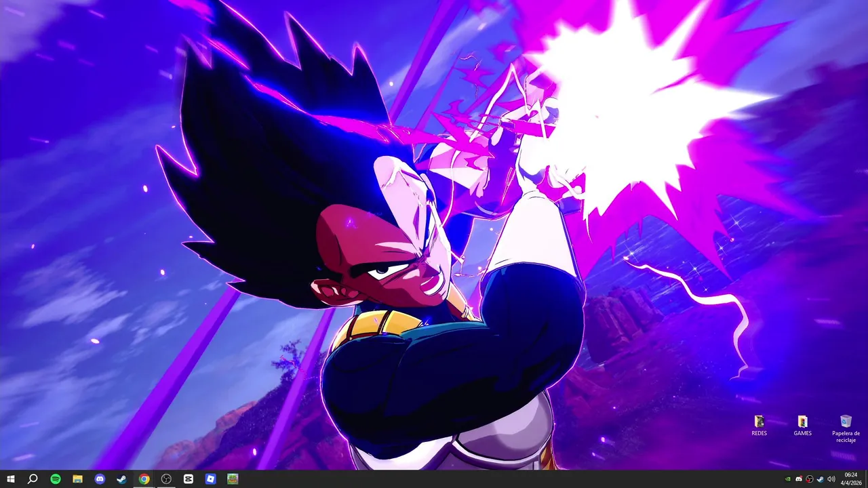The width and height of the screenshot is (868, 488).
Task: Open taskbar search magnifier
Action: tap(33, 479)
